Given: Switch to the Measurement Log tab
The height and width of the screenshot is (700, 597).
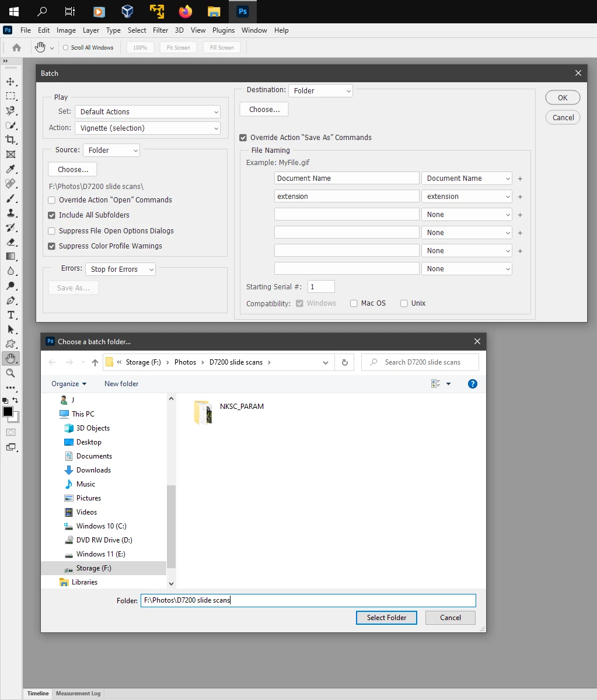Looking at the screenshot, I should (78, 694).
